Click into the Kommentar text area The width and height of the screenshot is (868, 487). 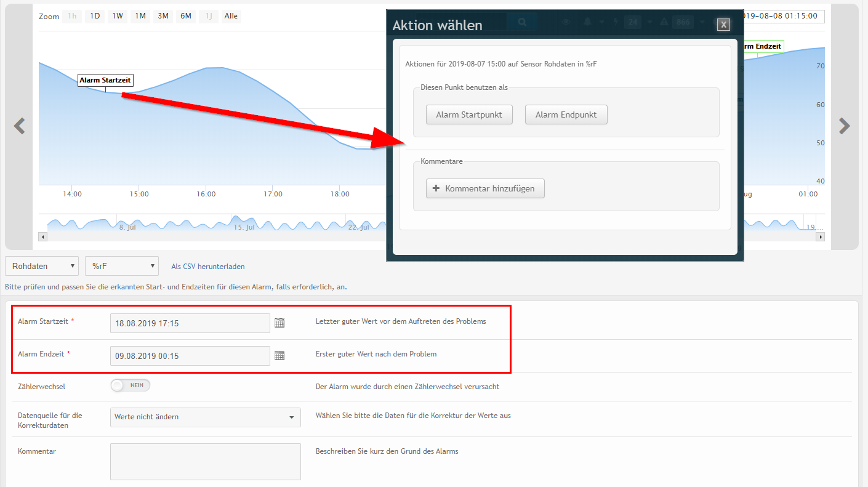[206, 462]
